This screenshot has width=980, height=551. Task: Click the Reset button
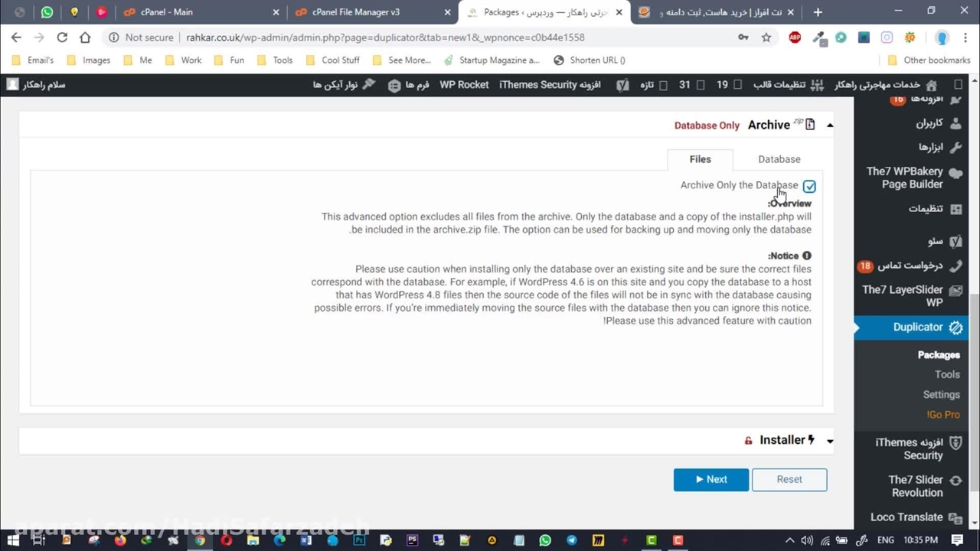tap(789, 480)
